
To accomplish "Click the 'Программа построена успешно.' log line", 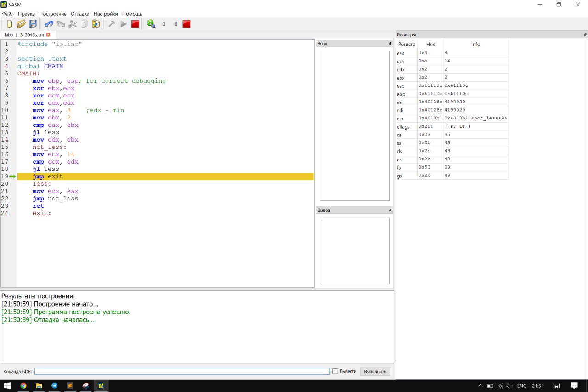I will point(66,312).
